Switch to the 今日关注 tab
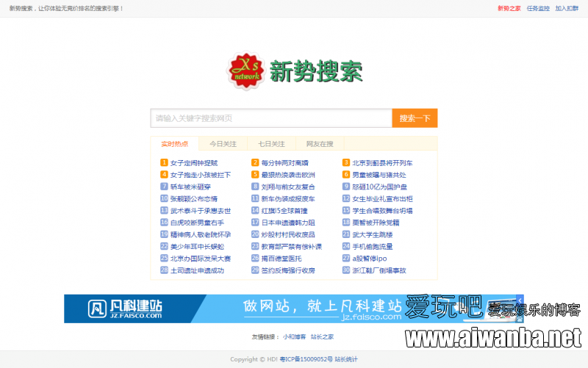Screen dimensions: 588x368 [223, 144]
